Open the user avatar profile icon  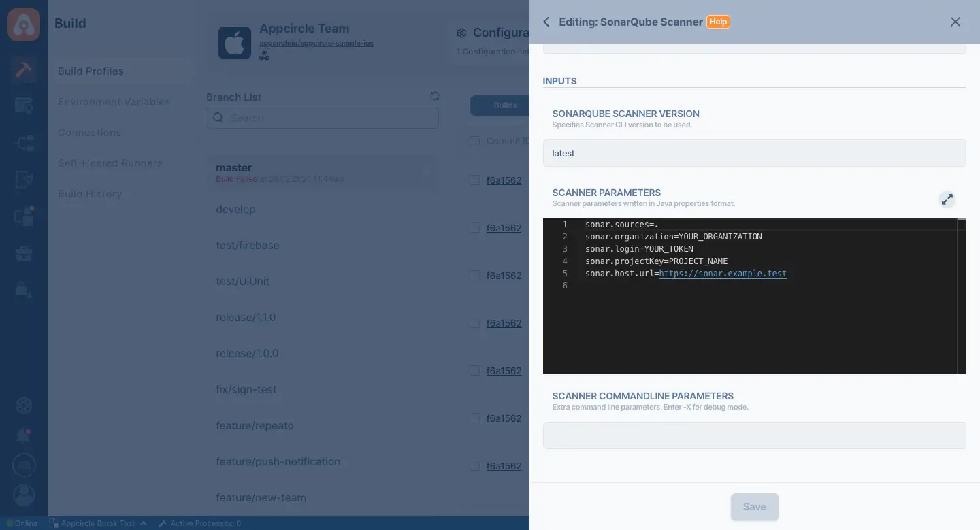pos(24,495)
